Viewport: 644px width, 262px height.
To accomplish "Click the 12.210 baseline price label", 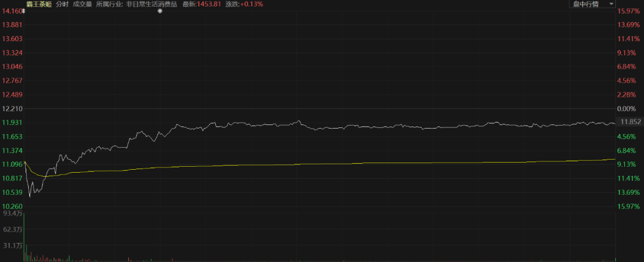I will (x=13, y=108).
